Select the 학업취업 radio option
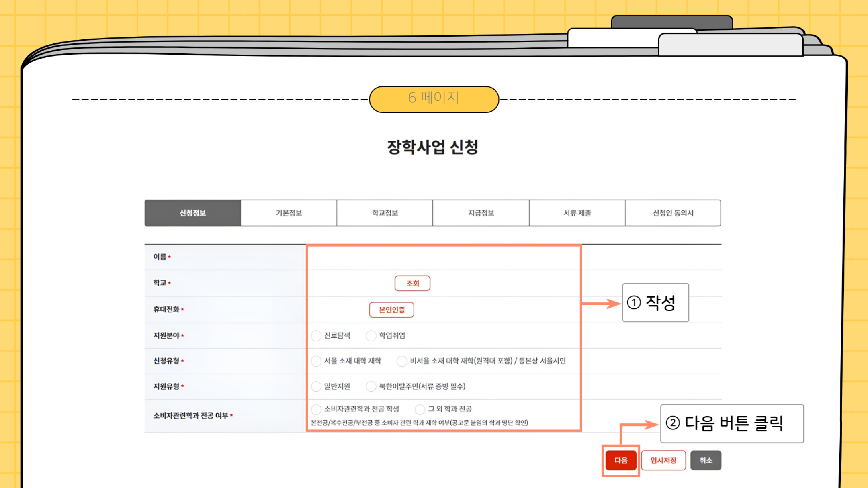868x488 pixels. (x=371, y=336)
